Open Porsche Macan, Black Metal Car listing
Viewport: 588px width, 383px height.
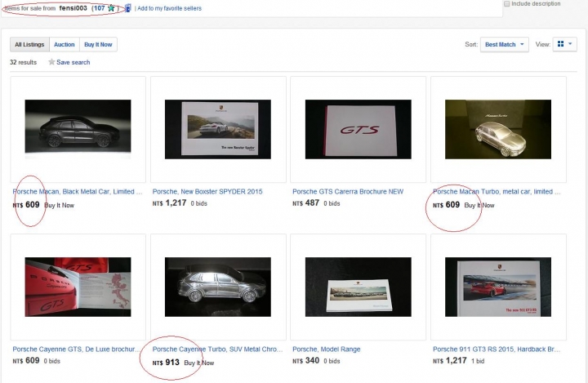[x=78, y=191]
